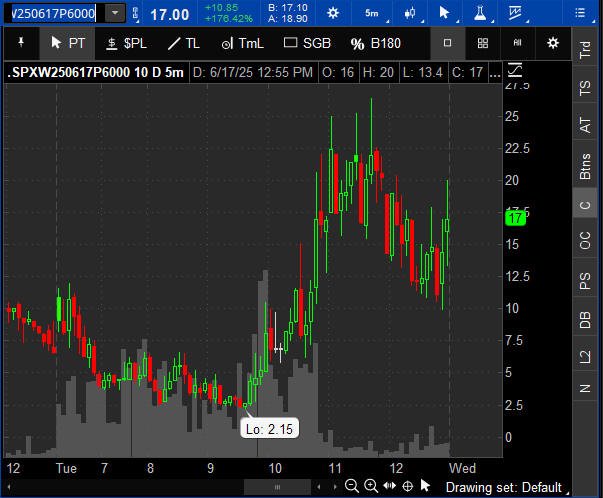Open the Trd side tab
603x498 pixels.
[585, 49]
